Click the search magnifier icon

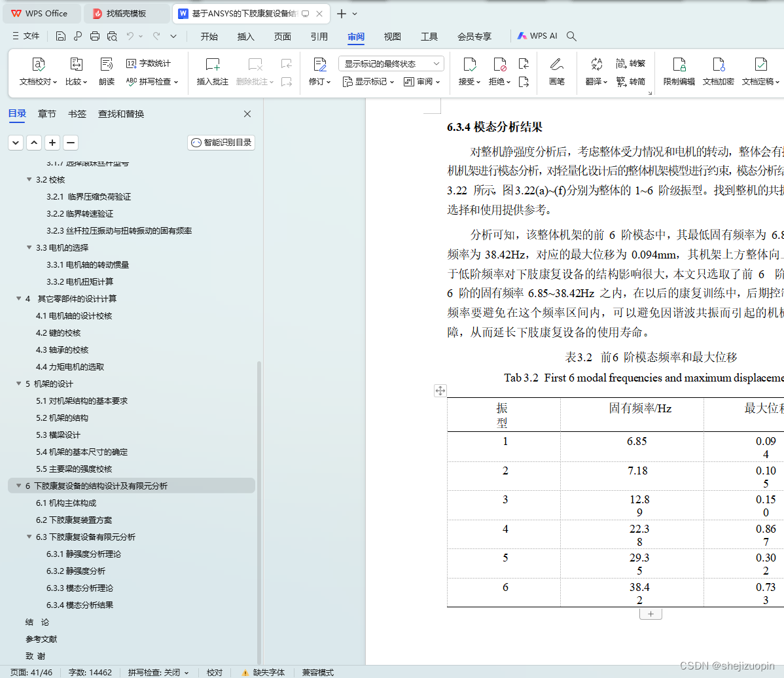pyautogui.click(x=571, y=36)
